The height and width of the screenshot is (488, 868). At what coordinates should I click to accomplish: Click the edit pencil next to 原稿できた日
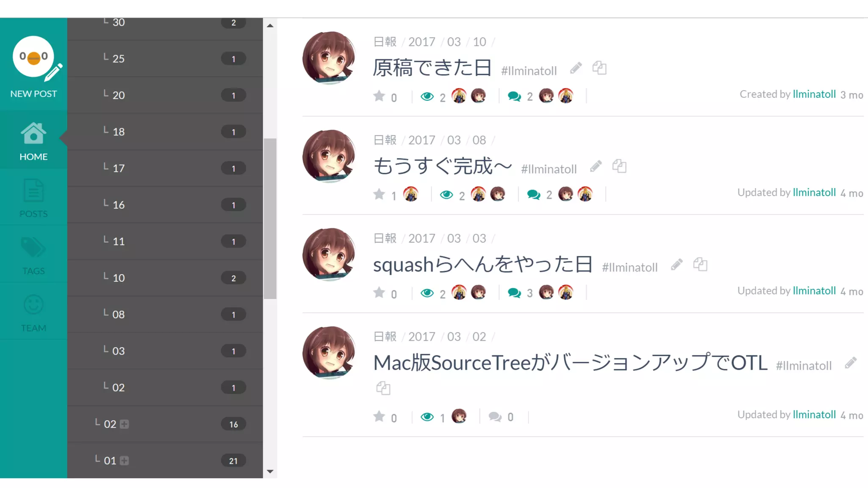point(576,68)
